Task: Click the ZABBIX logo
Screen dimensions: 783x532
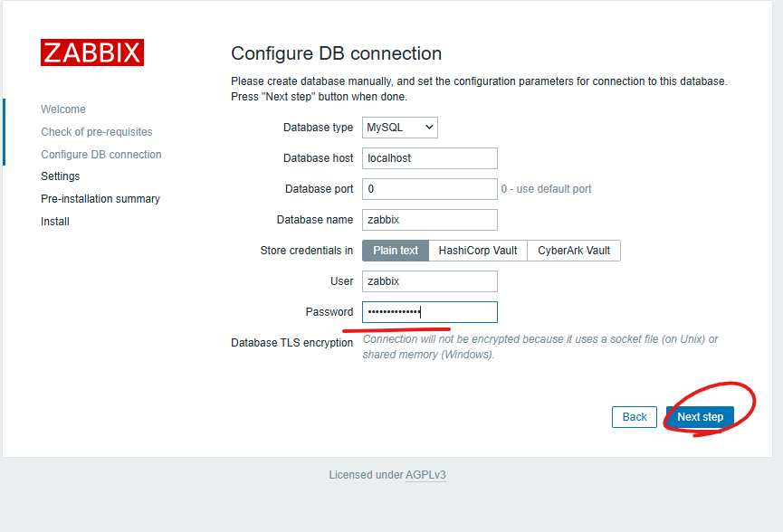Action: tap(92, 52)
